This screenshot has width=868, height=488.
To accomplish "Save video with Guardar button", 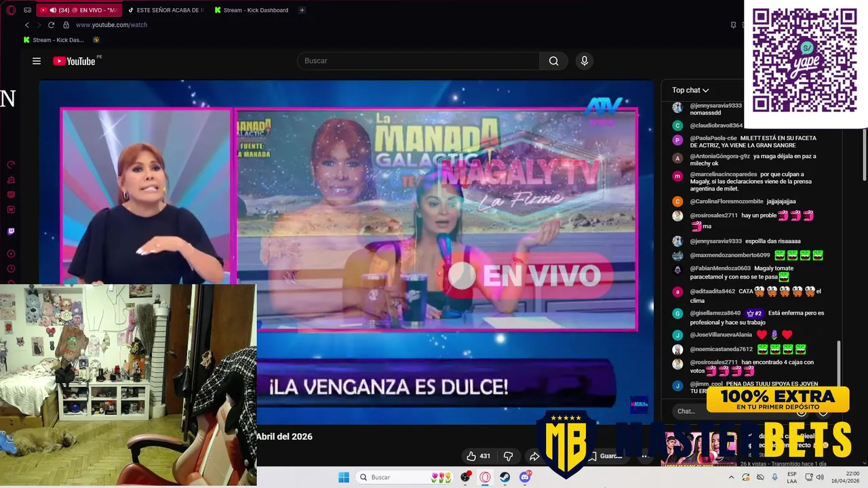I will pyautogui.click(x=606, y=456).
